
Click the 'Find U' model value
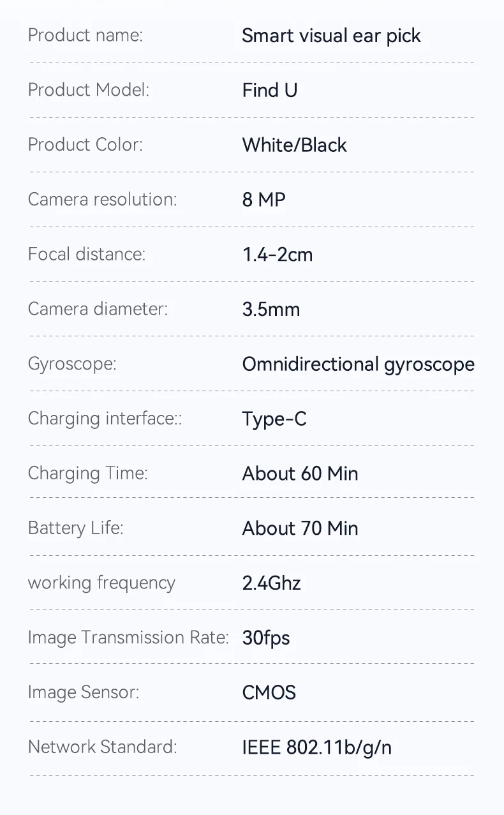click(x=270, y=91)
